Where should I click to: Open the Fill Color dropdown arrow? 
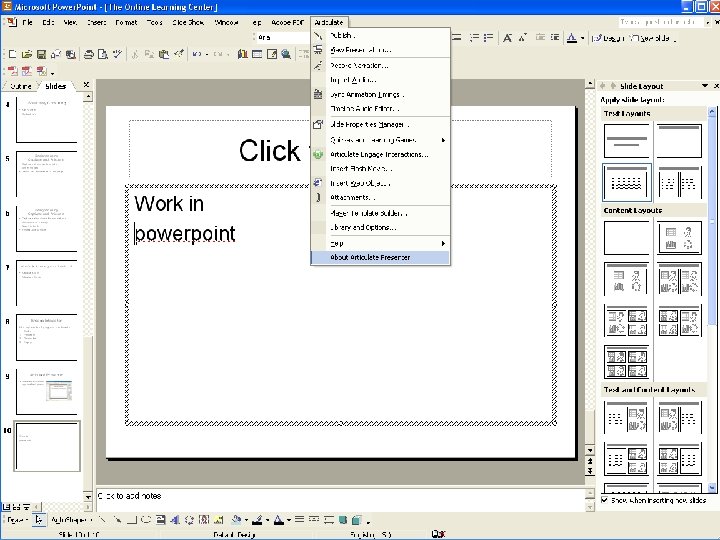click(x=247, y=520)
